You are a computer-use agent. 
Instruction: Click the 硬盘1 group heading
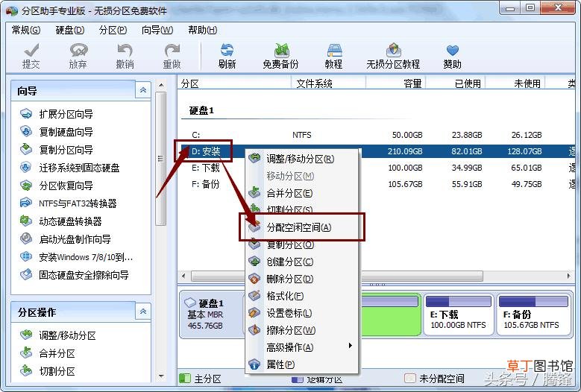(201, 110)
